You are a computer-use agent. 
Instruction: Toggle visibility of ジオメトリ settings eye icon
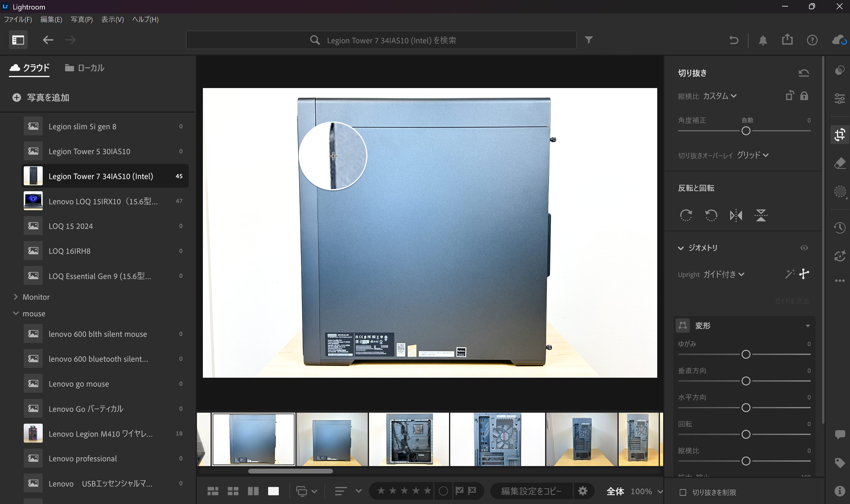[805, 248]
